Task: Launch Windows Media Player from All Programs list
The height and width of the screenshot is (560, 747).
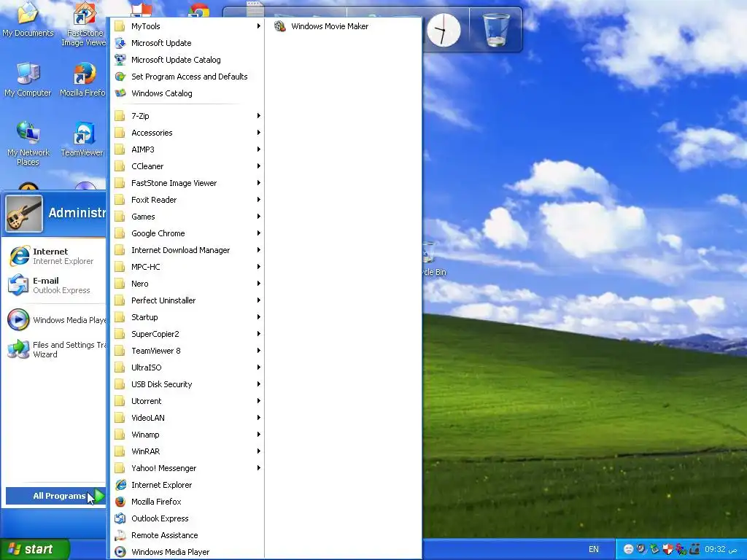Action: pos(186,552)
